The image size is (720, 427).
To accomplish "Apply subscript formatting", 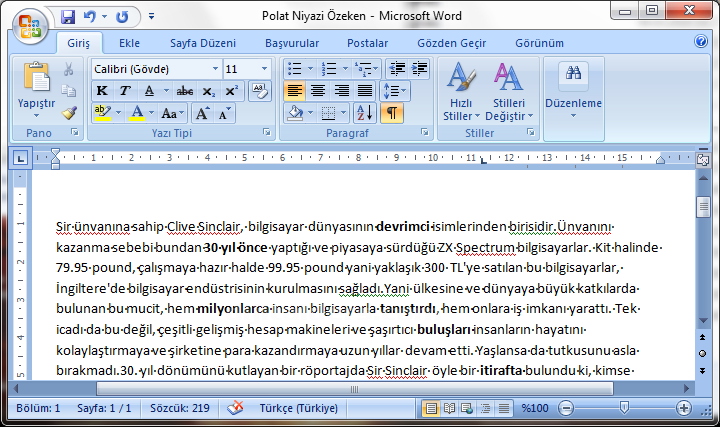I will [209, 91].
